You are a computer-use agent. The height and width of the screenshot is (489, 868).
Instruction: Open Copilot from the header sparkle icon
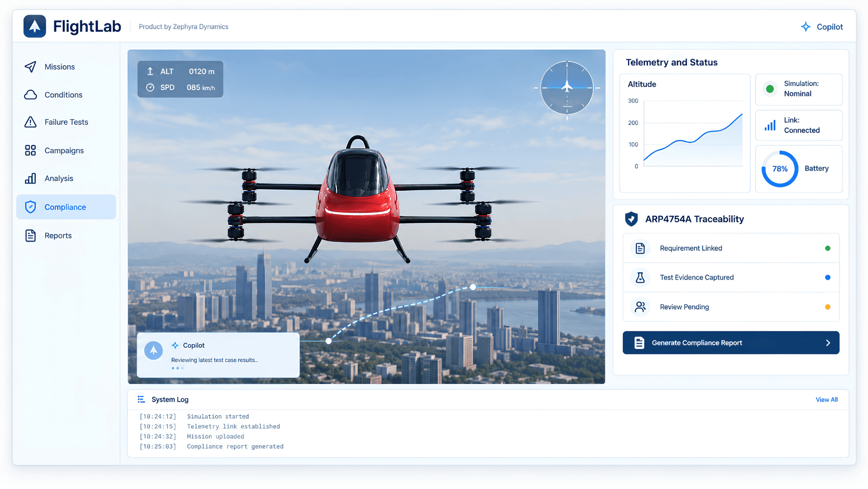(x=806, y=27)
